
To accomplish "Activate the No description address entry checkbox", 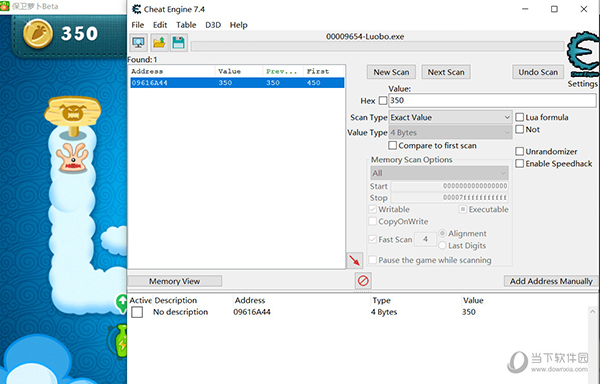I will tap(137, 312).
